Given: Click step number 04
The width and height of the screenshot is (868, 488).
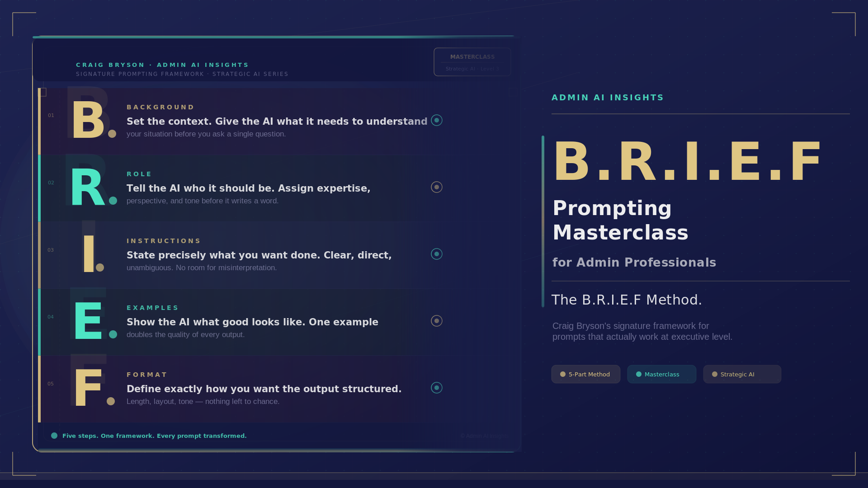Looking at the screenshot, I should coord(51,317).
